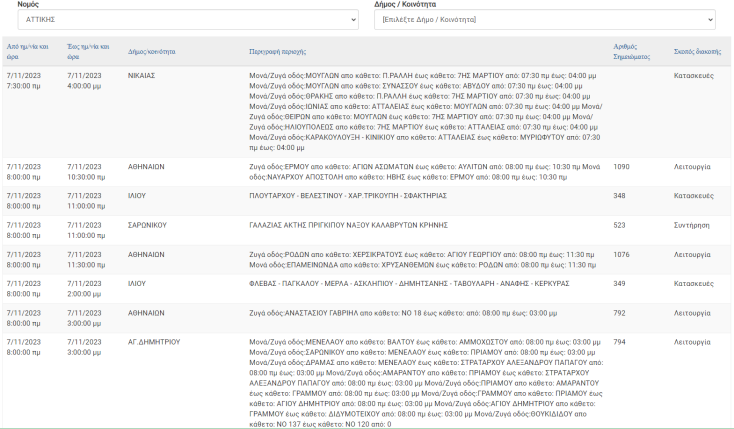Image resolution: width=734 pixels, height=429 pixels.
Task: Click the Έως ημ/νία και ώρα column header
Action: tap(87, 50)
